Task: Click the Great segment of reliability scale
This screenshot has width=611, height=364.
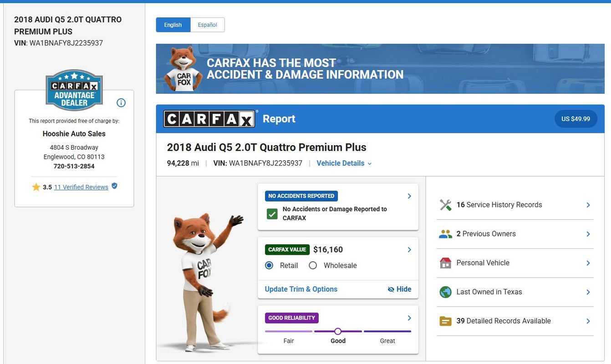Action: (x=387, y=331)
